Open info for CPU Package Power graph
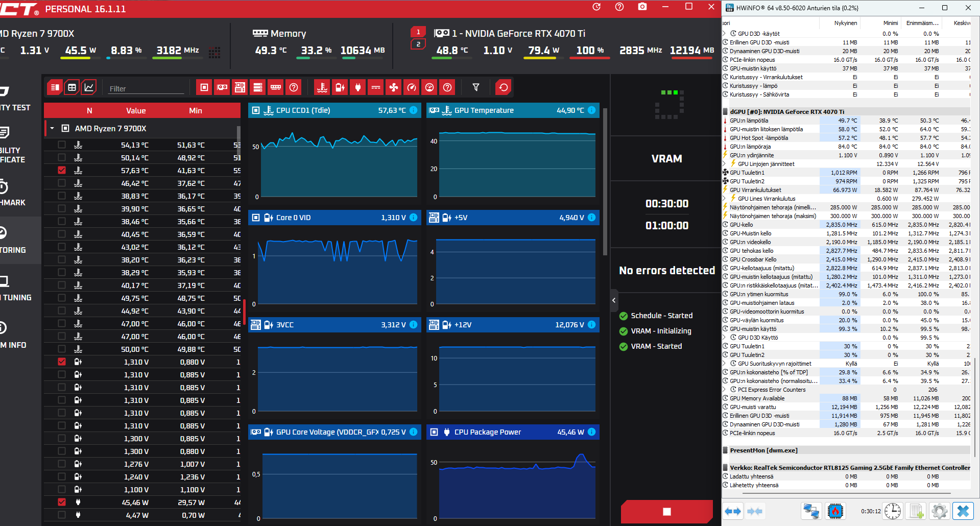This screenshot has height=526, width=980. click(592, 432)
